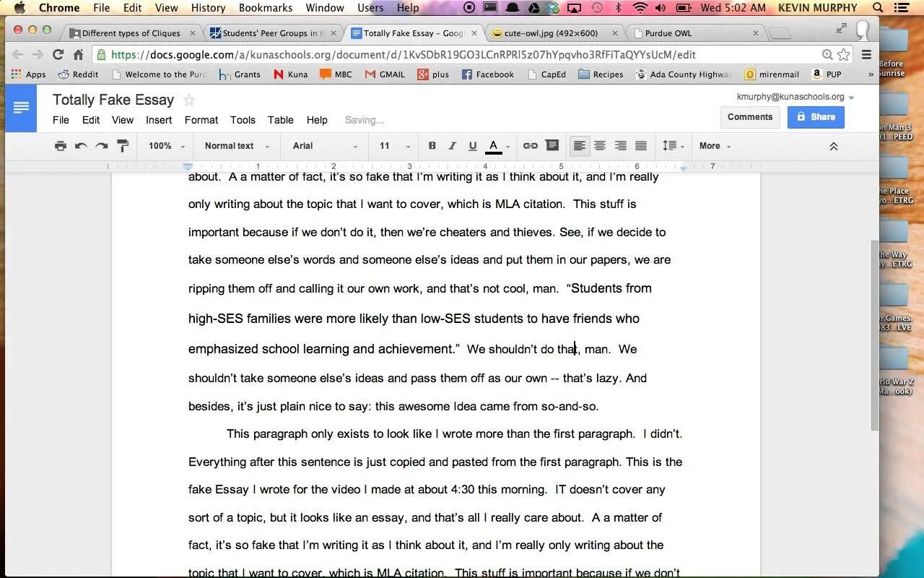The height and width of the screenshot is (578, 924).
Task: Switch to Different types of Cliques tab
Action: (131, 33)
